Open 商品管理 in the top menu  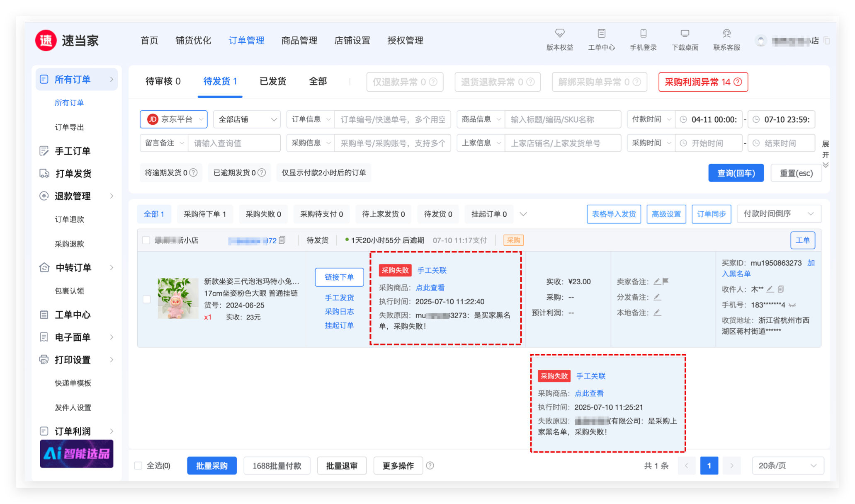[x=299, y=41]
